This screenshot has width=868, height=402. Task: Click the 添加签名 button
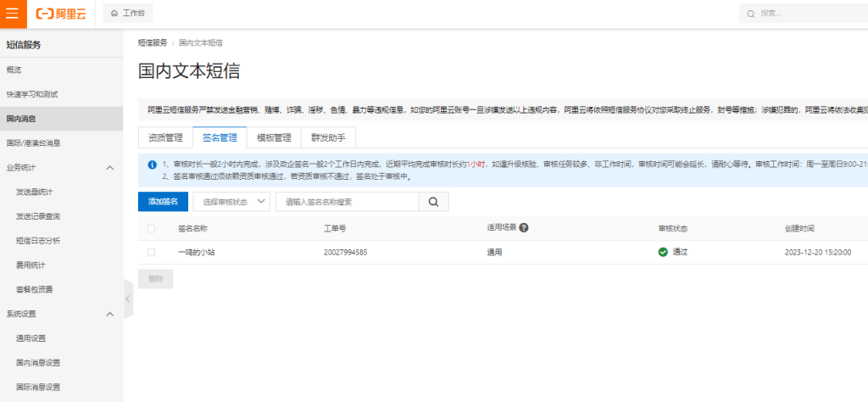163,202
